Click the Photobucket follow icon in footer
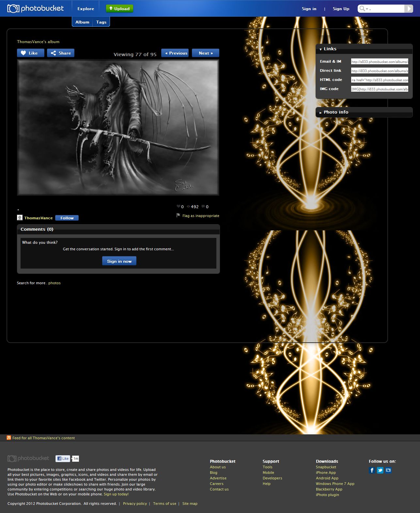Viewport: 420px width, 513px height. coord(388,470)
